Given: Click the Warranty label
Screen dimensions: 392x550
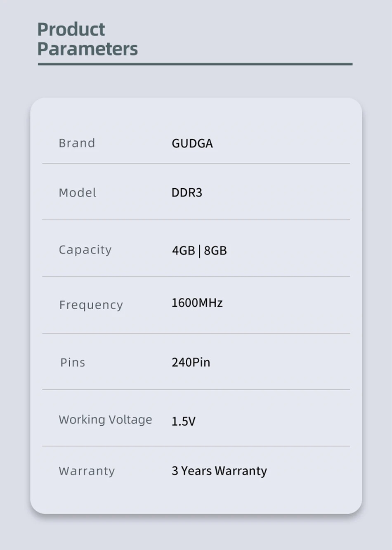Looking at the screenshot, I should tap(87, 471).
